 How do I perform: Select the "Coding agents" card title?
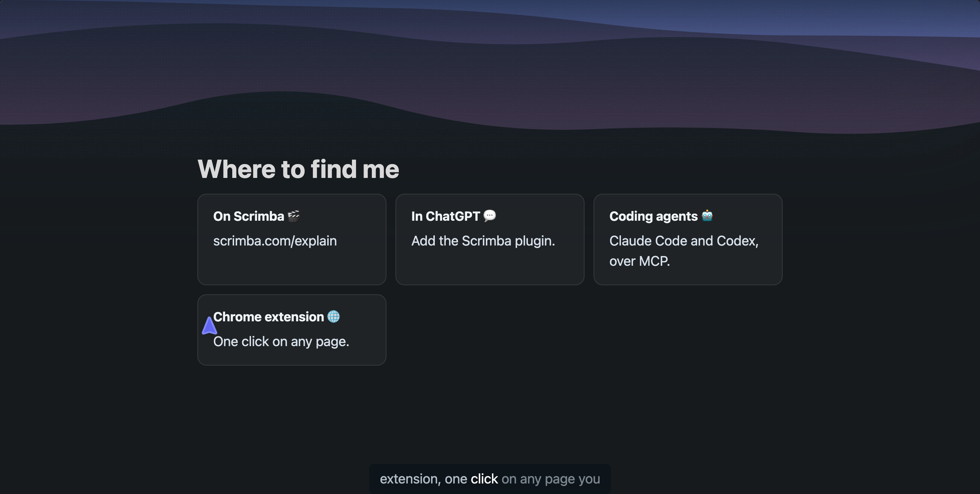pos(654,216)
